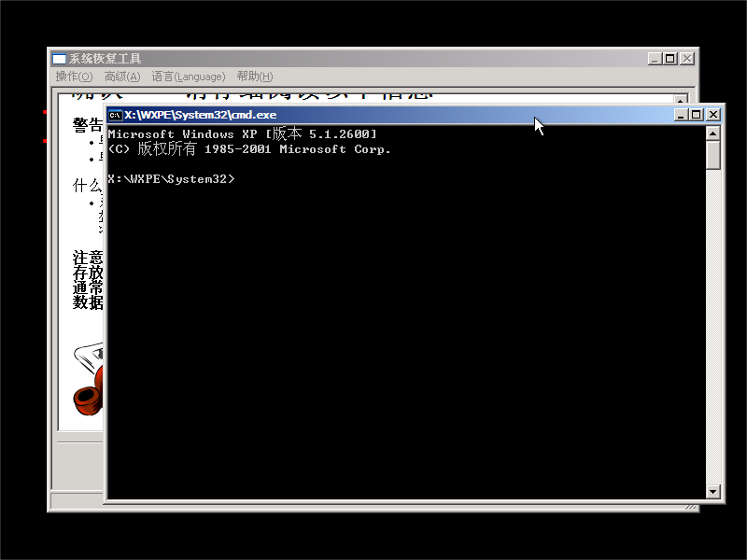
Task: Maximize the 系统恢复工具 window
Action: (x=669, y=59)
